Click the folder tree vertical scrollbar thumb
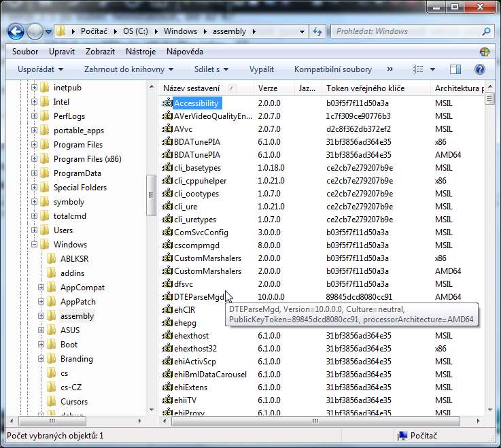This screenshot has width=501, height=448. coord(151,195)
